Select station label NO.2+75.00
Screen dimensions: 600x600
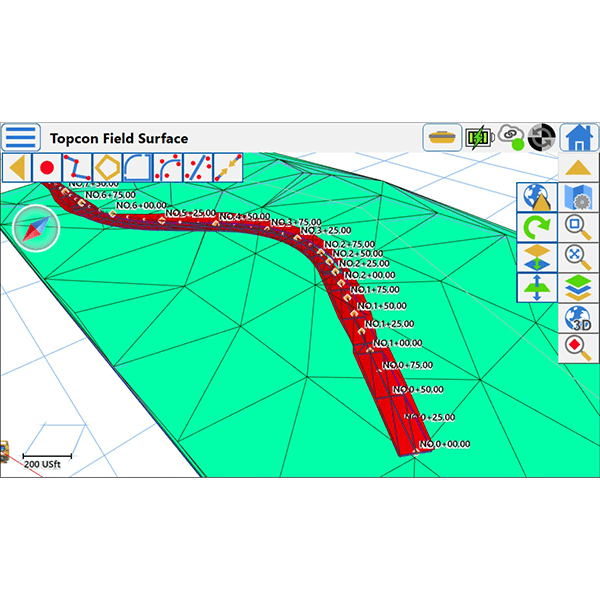coord(350,245)
